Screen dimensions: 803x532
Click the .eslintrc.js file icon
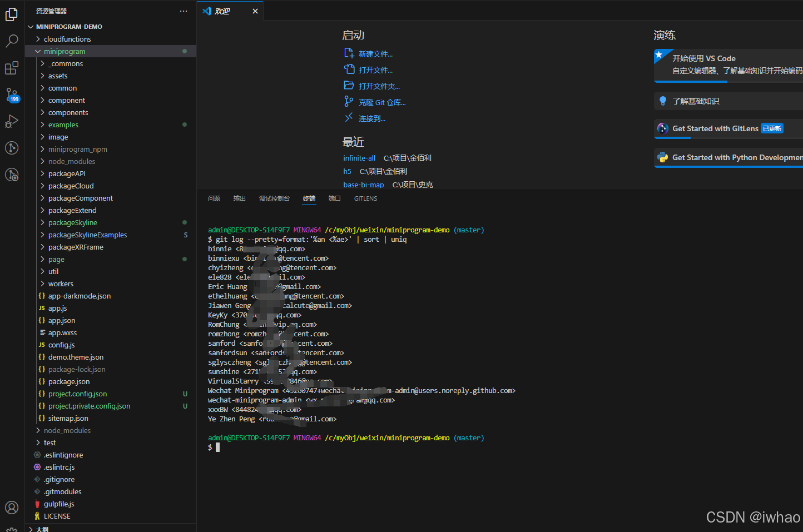[x=37, y=467]
